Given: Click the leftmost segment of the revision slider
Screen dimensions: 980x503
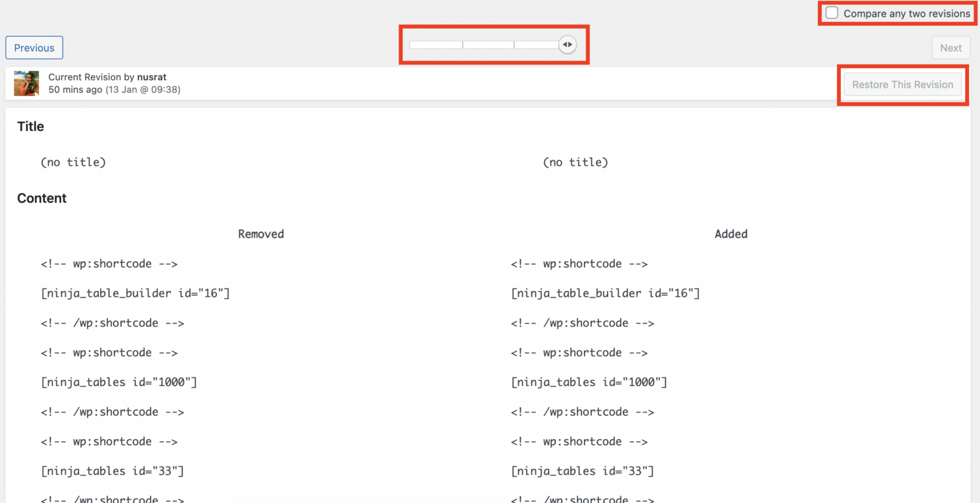Looking at the screenshot, I should coord(435,45).
